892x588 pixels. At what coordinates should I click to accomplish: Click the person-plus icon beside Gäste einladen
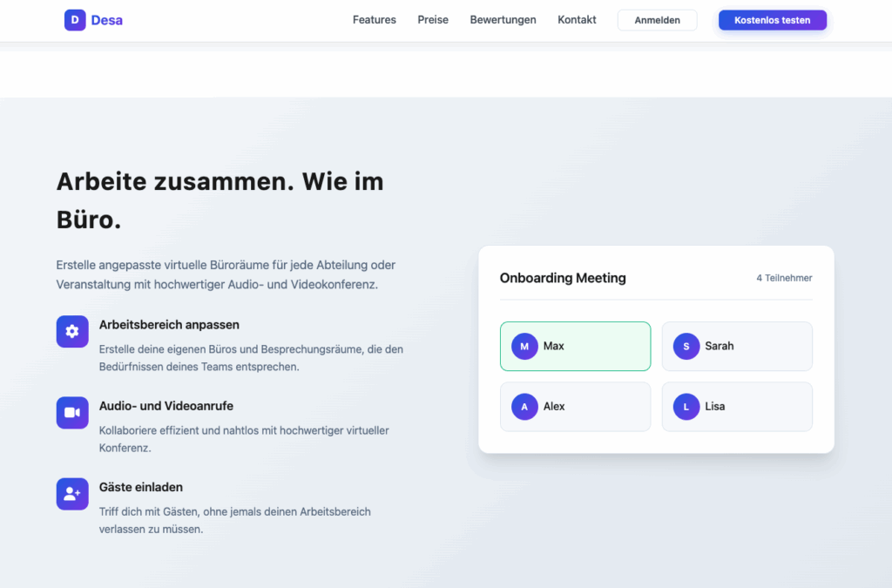click(72, 494)
